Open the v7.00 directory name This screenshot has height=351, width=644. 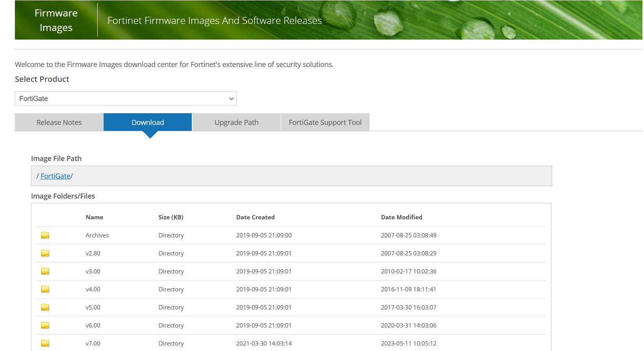click(93, 344)
